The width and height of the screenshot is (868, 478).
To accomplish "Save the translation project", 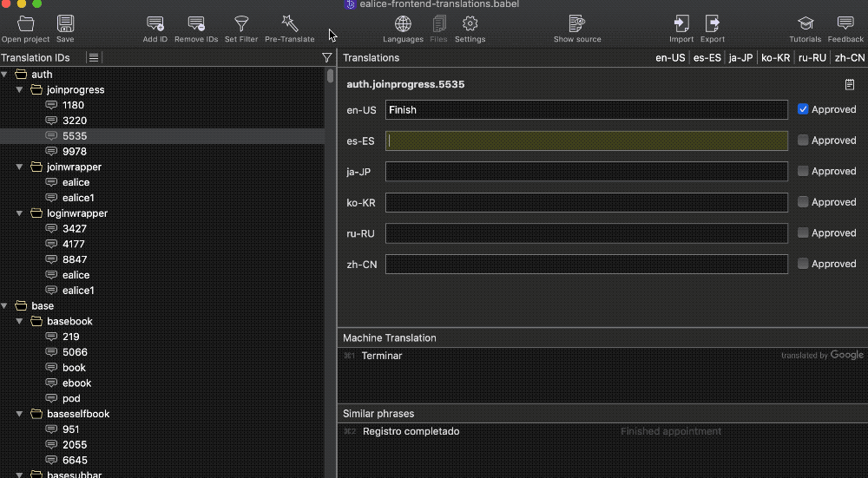I will point(65,23).
